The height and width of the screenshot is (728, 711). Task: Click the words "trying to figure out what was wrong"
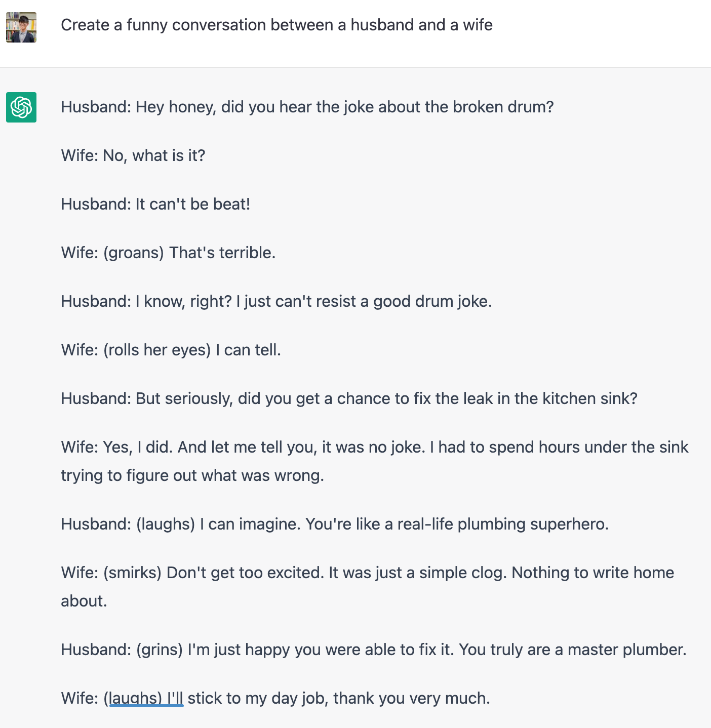click(x=192, y=475)
